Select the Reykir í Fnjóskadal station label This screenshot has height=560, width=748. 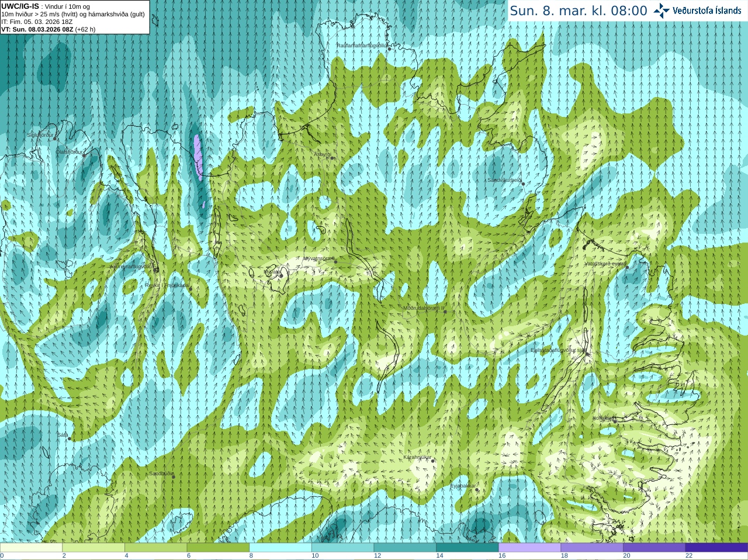click(x=167, y=285)
